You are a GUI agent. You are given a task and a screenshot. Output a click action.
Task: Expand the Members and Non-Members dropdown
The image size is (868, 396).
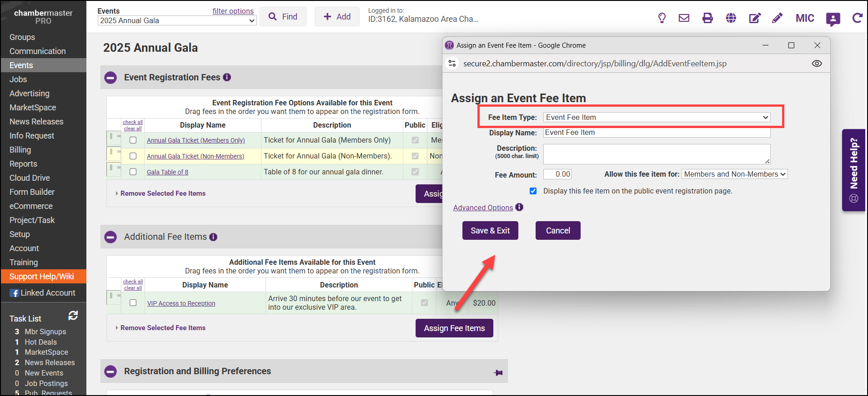tap(734, 174)
